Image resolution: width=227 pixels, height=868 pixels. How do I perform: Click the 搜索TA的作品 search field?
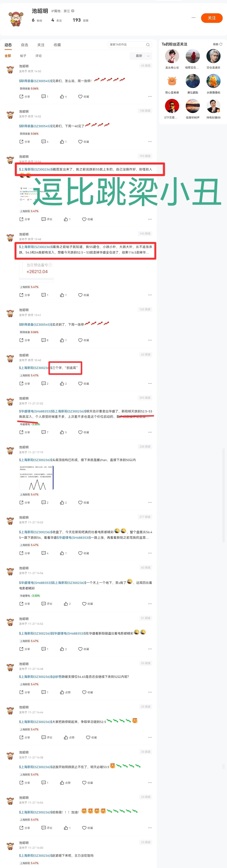click(130, 44)
